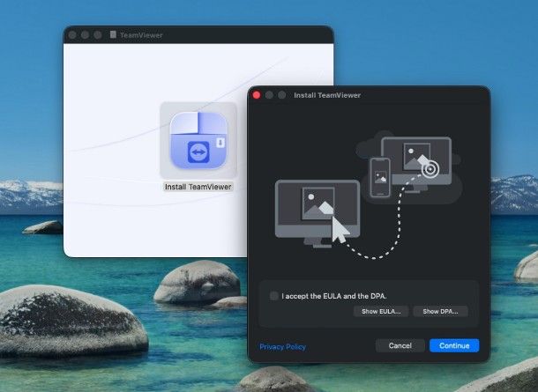Tick the accept EULA and DPA checkbox

click(x=273, y=296)
